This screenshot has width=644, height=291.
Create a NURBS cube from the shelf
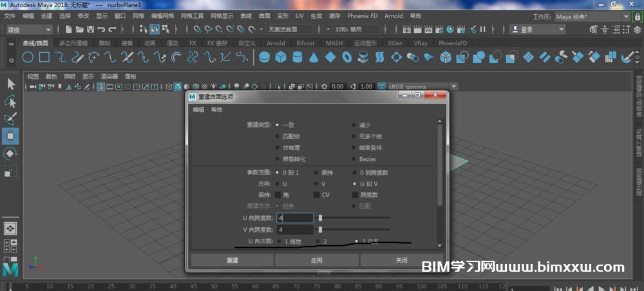point(281,57)
